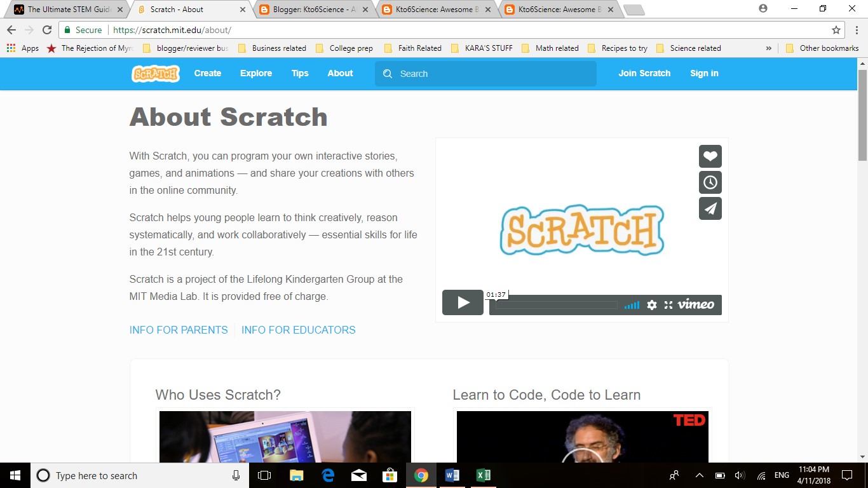Screen dimensions: 868x488
Task: Toggle the video volume level bars
Action: click(x=632, y=305)
